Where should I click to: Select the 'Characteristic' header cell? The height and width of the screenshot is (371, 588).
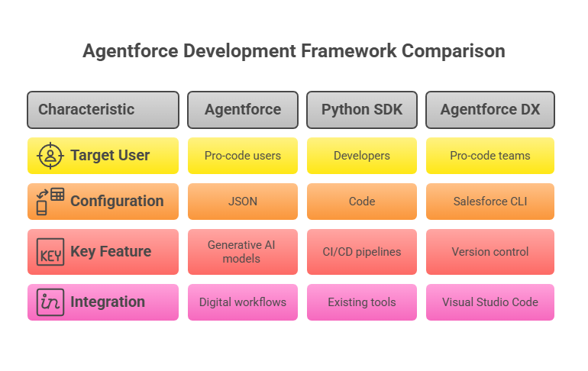tap(103, 110)
